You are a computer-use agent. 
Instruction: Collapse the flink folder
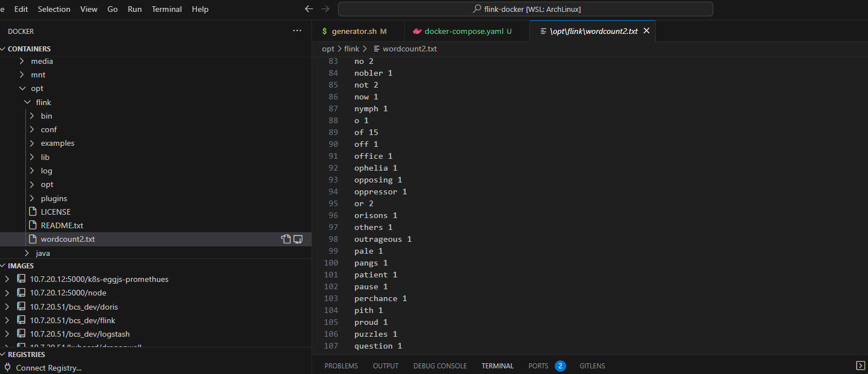(27, 102)
